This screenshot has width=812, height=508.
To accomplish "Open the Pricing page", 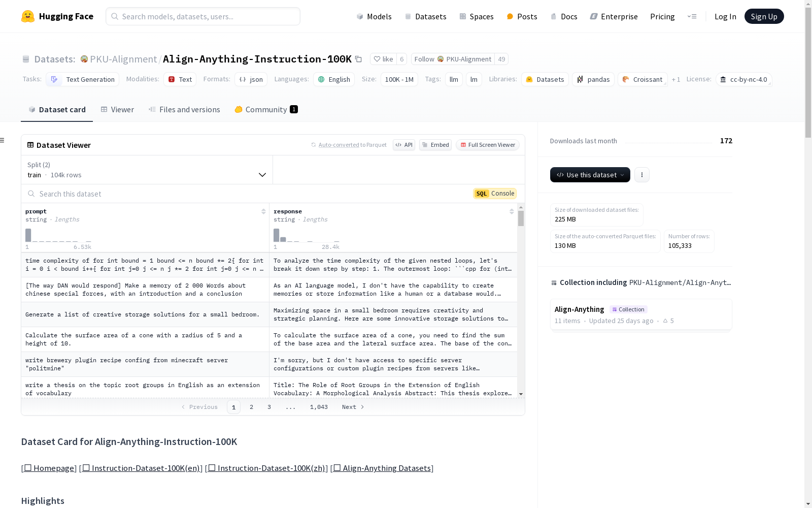I will pos(662,16).
